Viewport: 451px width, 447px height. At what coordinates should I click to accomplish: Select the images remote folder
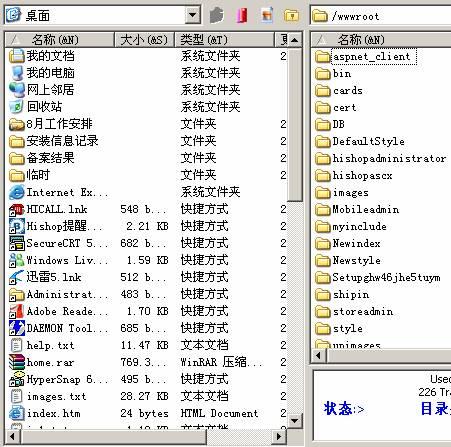(342, 193)
